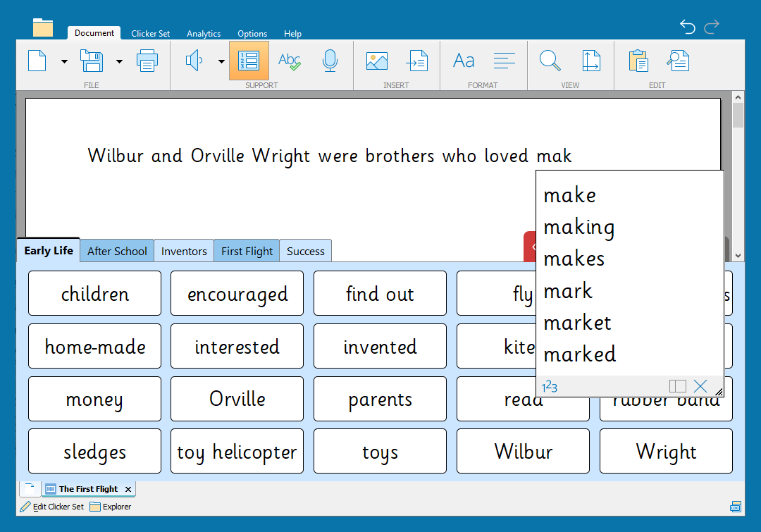Viewport: 761px width, 532px height.
Task: Click the "toy helicopter" word cell
Action: (x=237, y=452)
